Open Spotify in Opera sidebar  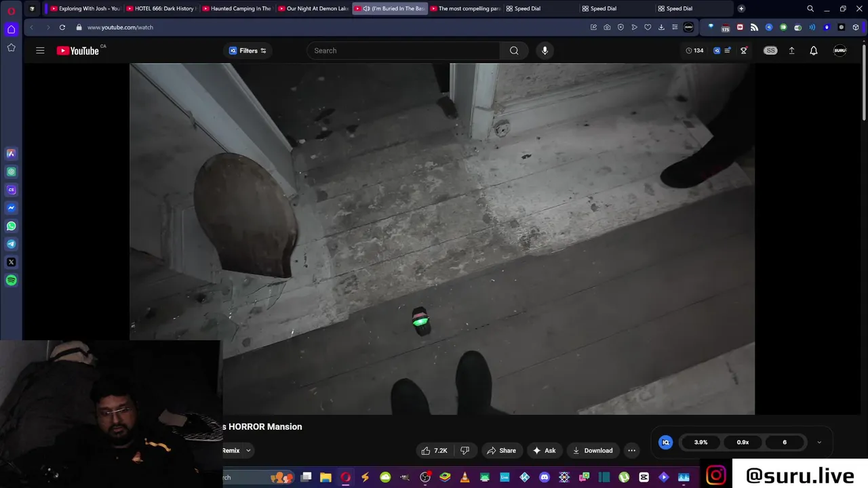point(12,281)
